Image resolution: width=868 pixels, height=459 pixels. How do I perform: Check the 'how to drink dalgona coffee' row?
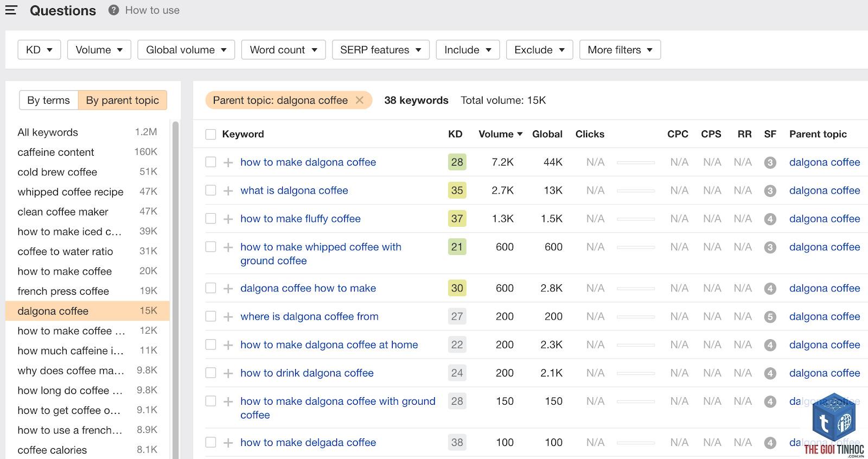[210, 373]
